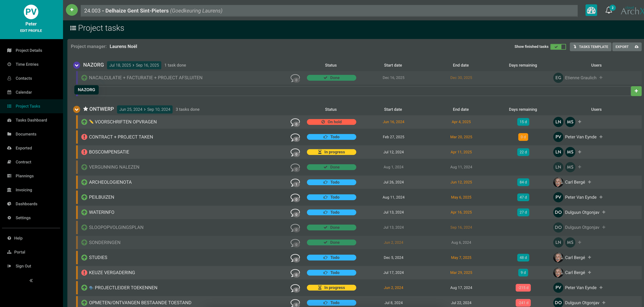This screenshot has width=644, height=307.
Task: Collapse the ONTWERP task group
Action: coord(77,109)
